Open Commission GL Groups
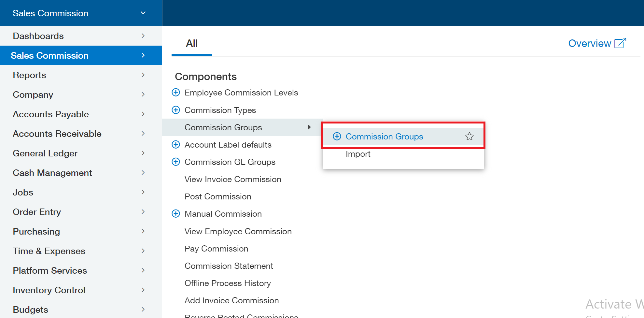The image size is (644, 318). point(230,162)
